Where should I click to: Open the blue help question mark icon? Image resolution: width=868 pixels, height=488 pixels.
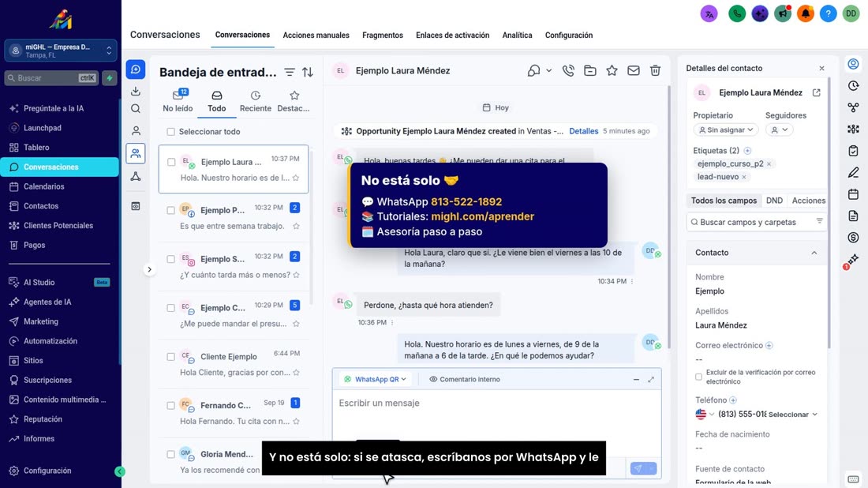(828, 13)
